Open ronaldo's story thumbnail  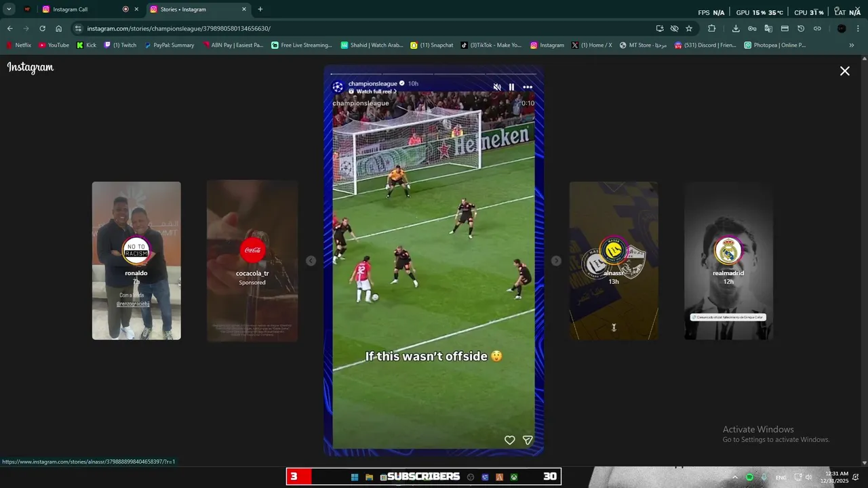[x=136, y=260]
